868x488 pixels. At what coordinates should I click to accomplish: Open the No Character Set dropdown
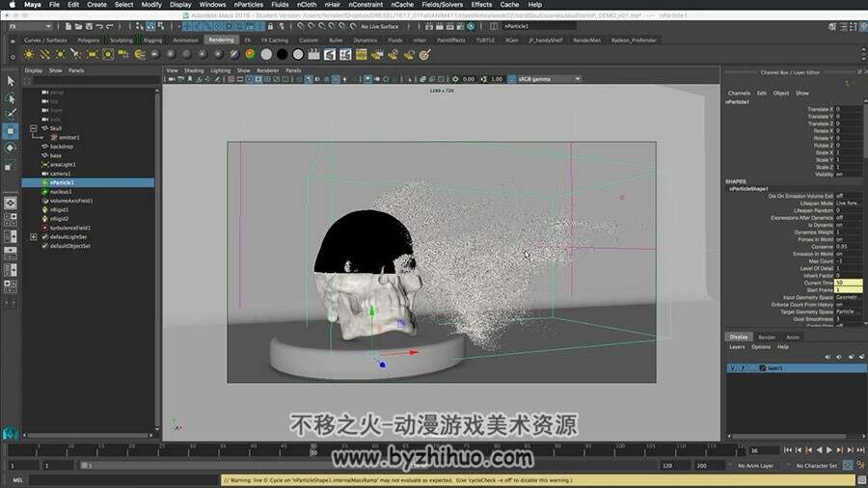point(817,466)
